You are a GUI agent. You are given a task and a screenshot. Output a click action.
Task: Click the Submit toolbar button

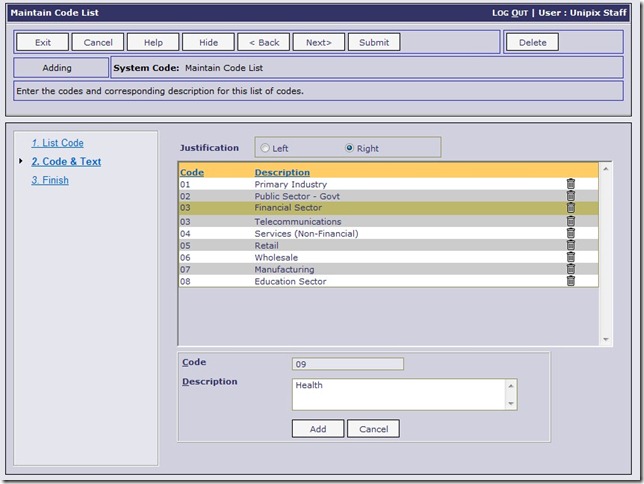(x=374, y=42)
